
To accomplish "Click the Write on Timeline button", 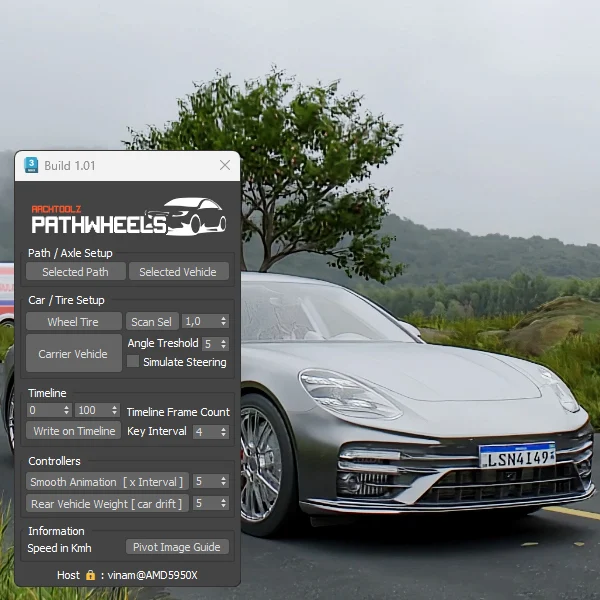I will [x=73, y=431].
